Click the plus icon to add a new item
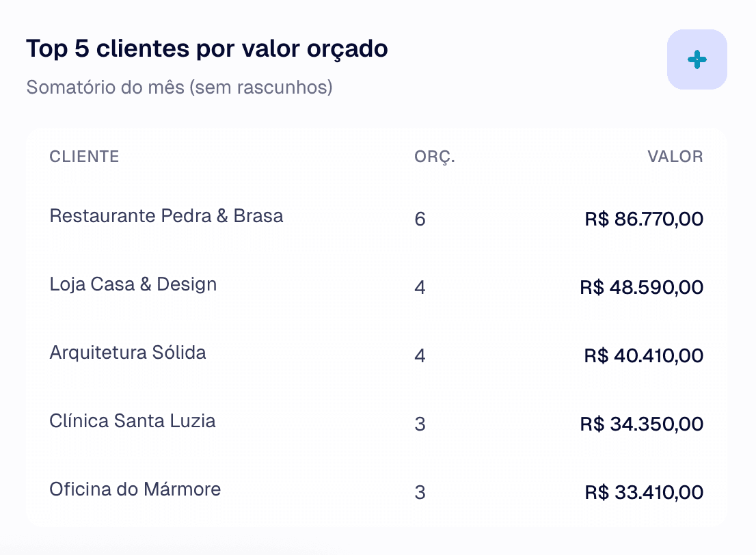Screen dimensions: 756x555 click(697, 59)
